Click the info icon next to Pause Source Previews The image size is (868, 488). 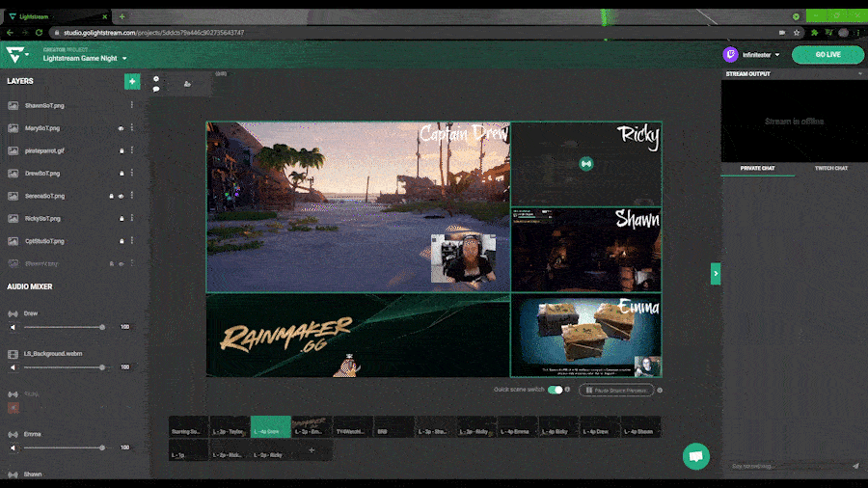pyautogui.click(x=660, y=390)
